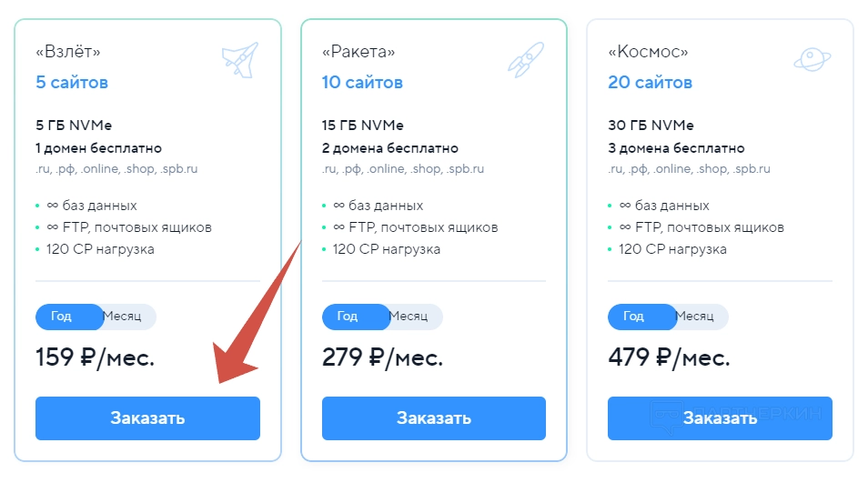The width and height of the screenshot is (868, 483).
Task: Switch «Взлёт» plan to «Месяц» billing
Action: coord(122,317)
